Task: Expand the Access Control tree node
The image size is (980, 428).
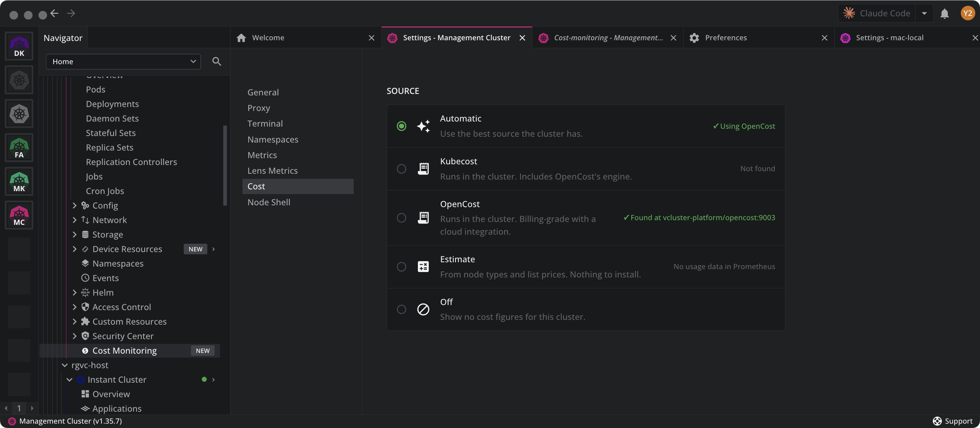Action: (75, 307)
